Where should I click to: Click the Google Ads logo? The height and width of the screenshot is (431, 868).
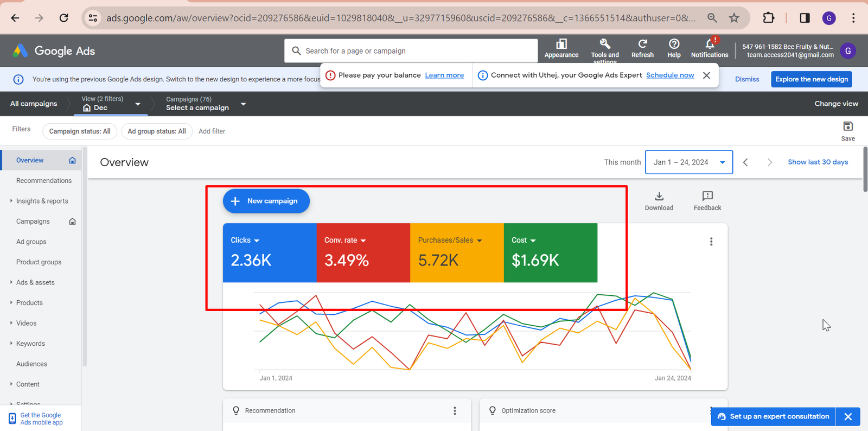54,50
